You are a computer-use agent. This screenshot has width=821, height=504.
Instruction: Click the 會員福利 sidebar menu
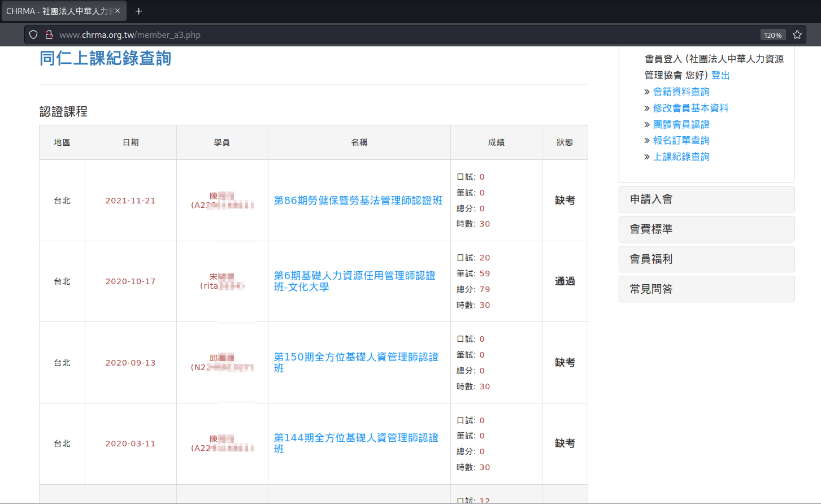(707, 259)
